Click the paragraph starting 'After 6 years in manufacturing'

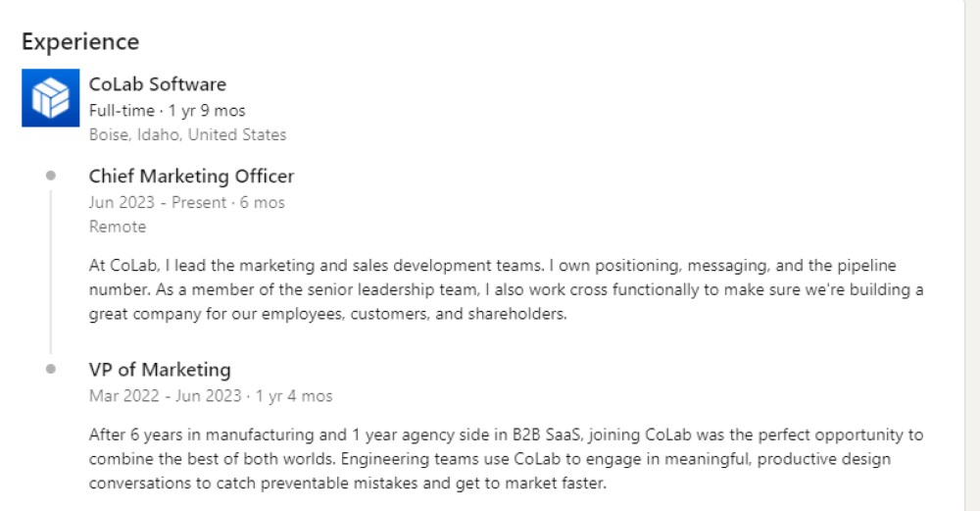tap(505, 458)
